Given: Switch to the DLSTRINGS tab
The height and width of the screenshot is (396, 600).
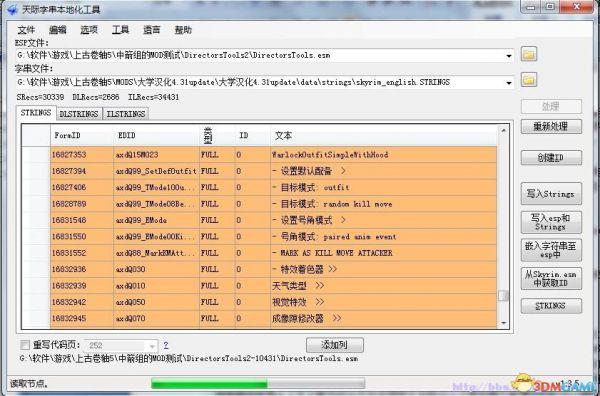Looking at the screenshot, I should [79, 114].
